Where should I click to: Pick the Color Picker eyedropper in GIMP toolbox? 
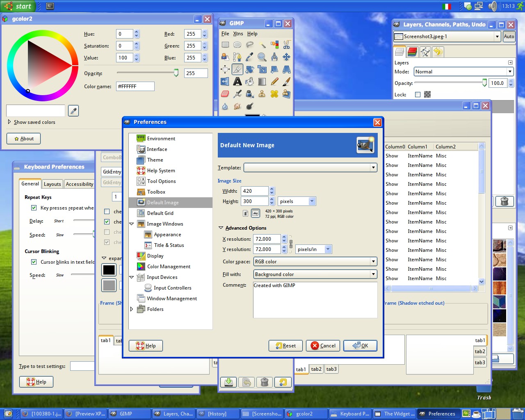click(250, 57)
